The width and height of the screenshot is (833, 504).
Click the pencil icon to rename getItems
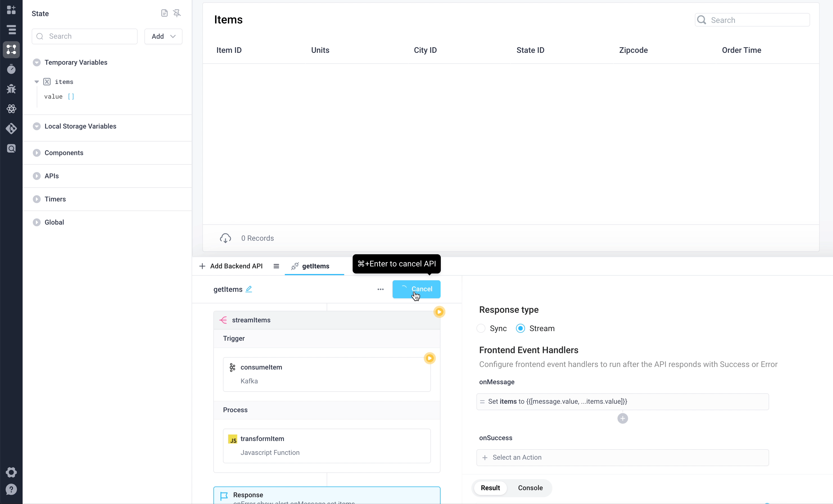click(249, 289)
